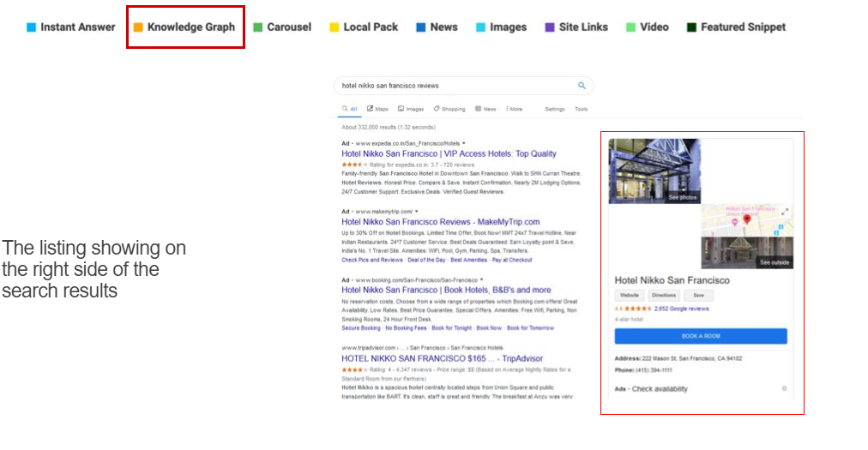Image resolution: width=868 pixels, height=450 pixels.
Task: Open the MakeMyTrip.com reviews ad link
Action: (x=441, y=222)
